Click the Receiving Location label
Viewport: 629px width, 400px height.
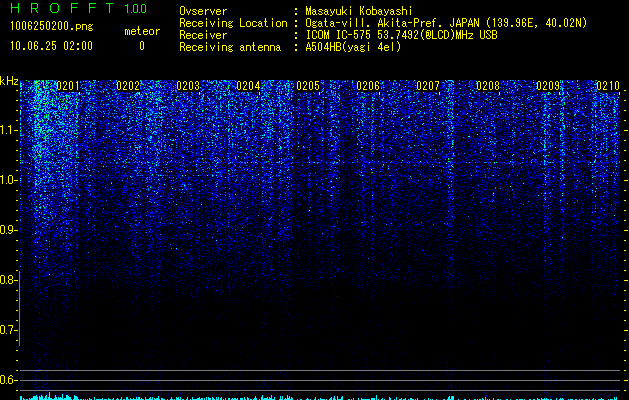233,23
